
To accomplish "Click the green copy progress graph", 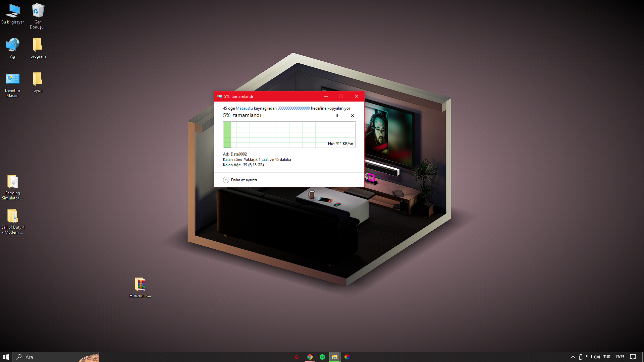I will 289,134.
